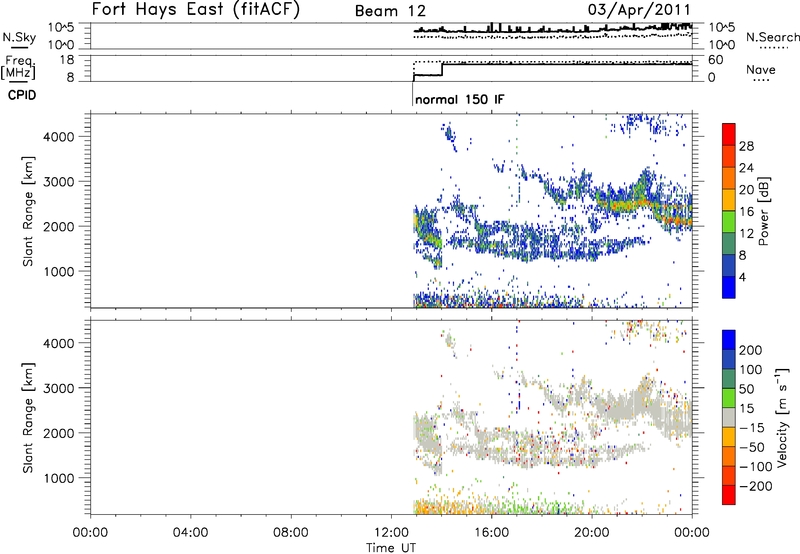Pick the red bottom segment of Velocity colorbar
This screenshot has height=554, width=800.
pyautogui.click(x=729, y=495)
